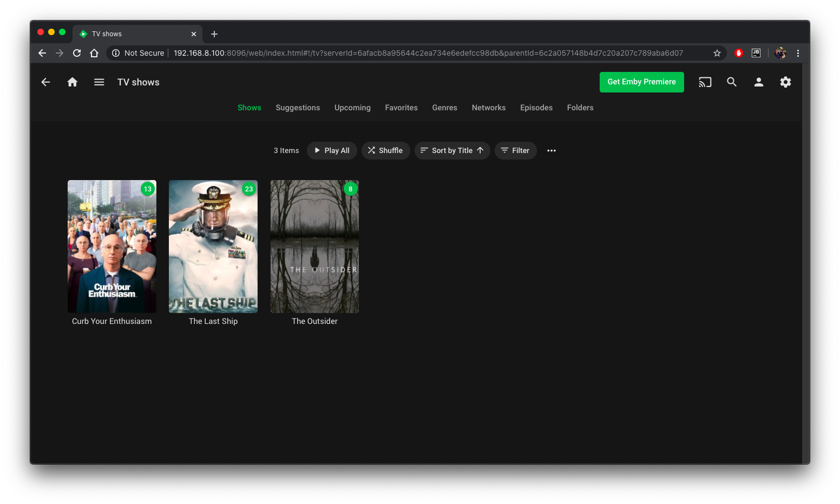Open the user profile icon
The image size is (840, 504).
(759, 82)
